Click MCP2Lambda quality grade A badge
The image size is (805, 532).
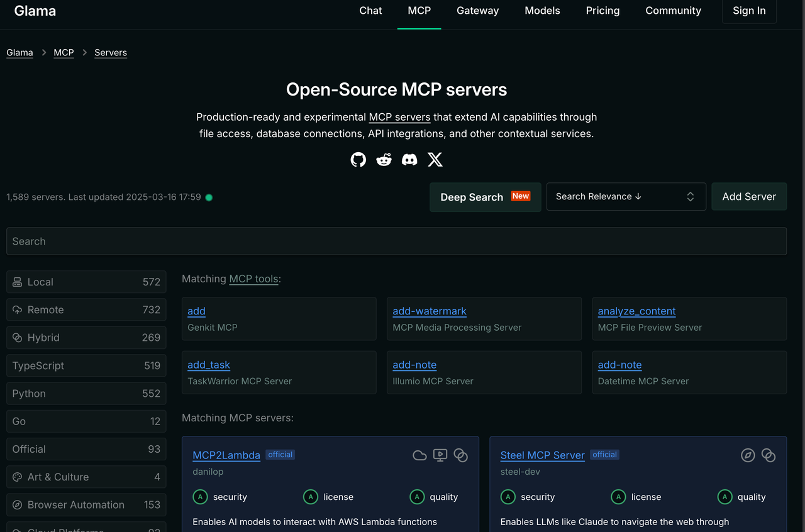click(417, 497)
